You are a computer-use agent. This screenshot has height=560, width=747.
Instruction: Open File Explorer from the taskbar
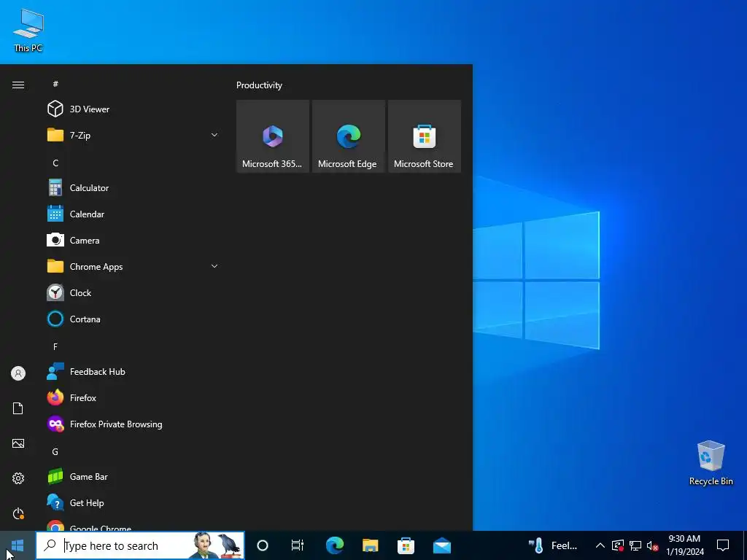[x=370, y=545]
